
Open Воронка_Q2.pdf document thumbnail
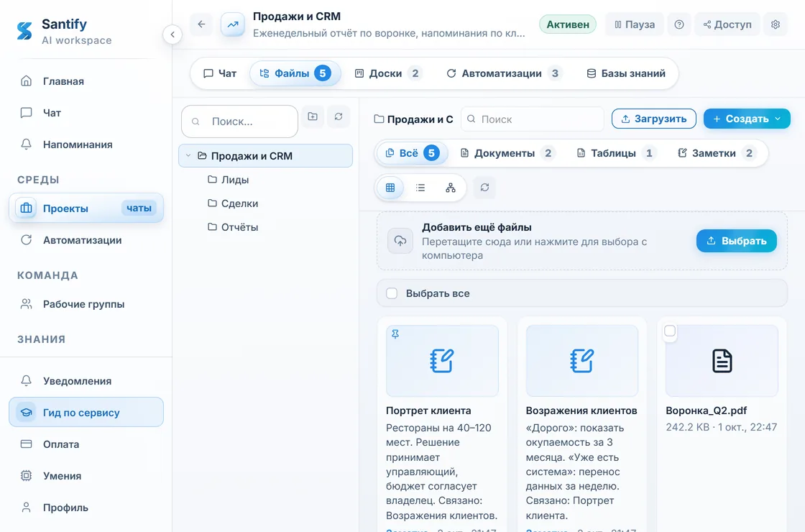[x=722, y=360]
